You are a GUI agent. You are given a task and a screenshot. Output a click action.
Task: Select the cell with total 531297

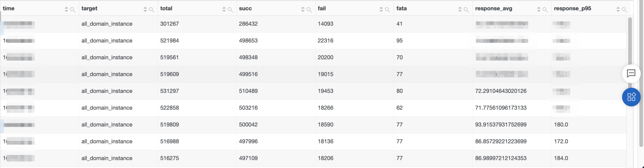(x=197, y=91)
